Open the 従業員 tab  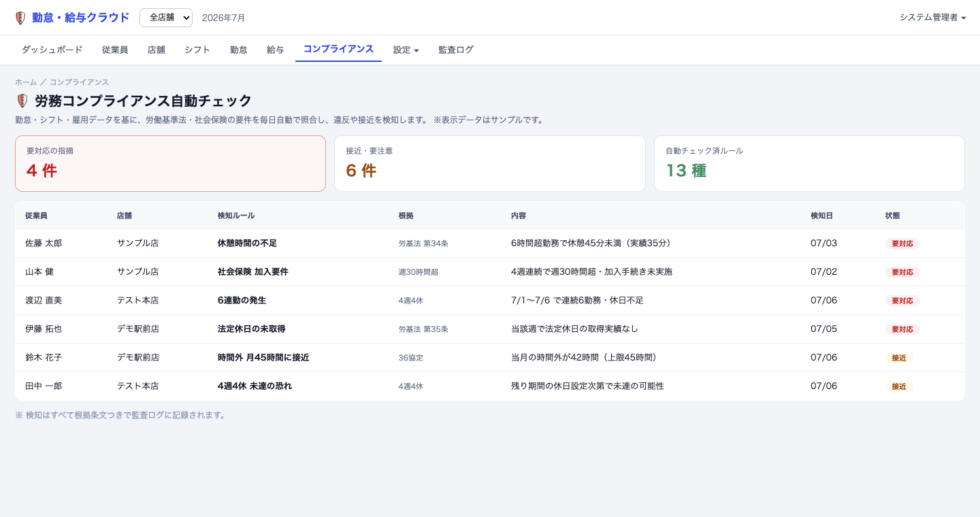point(115,50)
